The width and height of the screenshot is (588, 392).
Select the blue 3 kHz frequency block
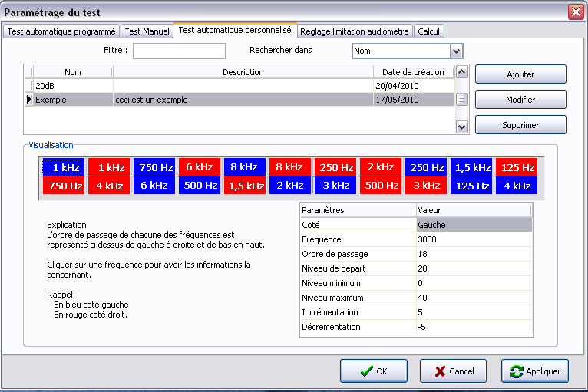[x=335, y=186]
